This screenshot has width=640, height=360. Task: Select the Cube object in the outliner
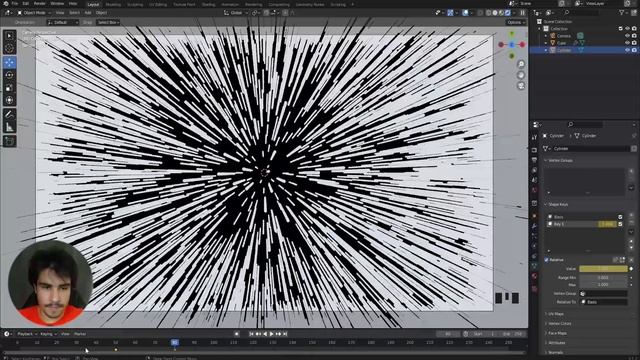[562, 43]
